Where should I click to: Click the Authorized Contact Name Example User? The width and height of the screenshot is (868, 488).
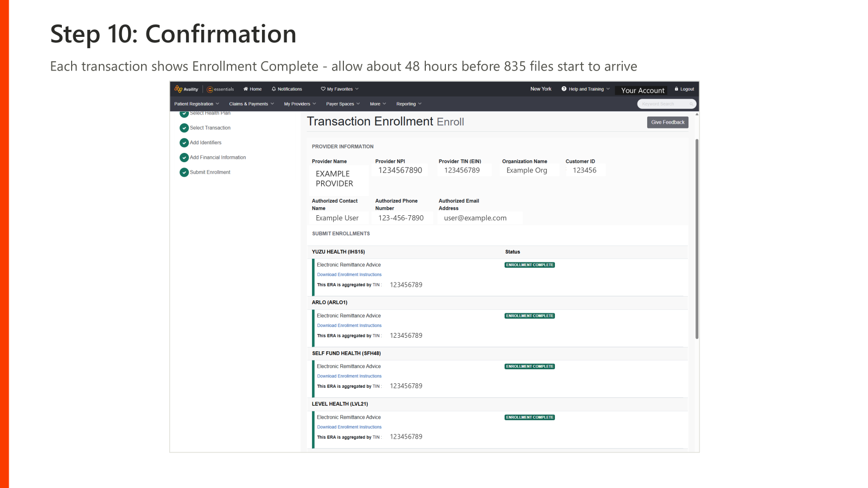pos(337,218)
